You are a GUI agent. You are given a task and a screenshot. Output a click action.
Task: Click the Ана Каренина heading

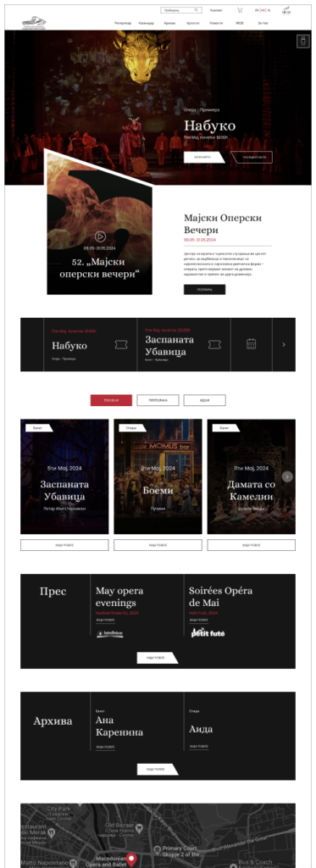click(x=119, y=726)
